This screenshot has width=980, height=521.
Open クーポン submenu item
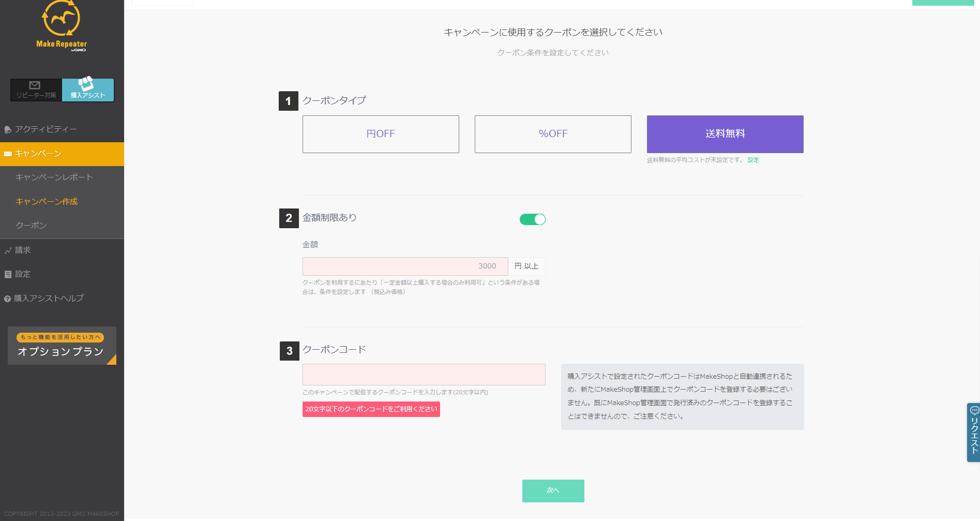click(31, 226)
